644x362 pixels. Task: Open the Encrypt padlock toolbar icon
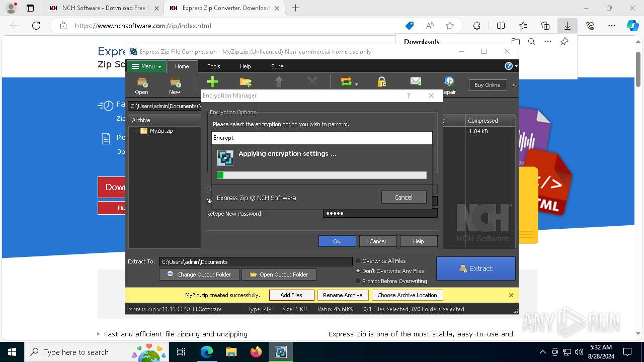382,82
